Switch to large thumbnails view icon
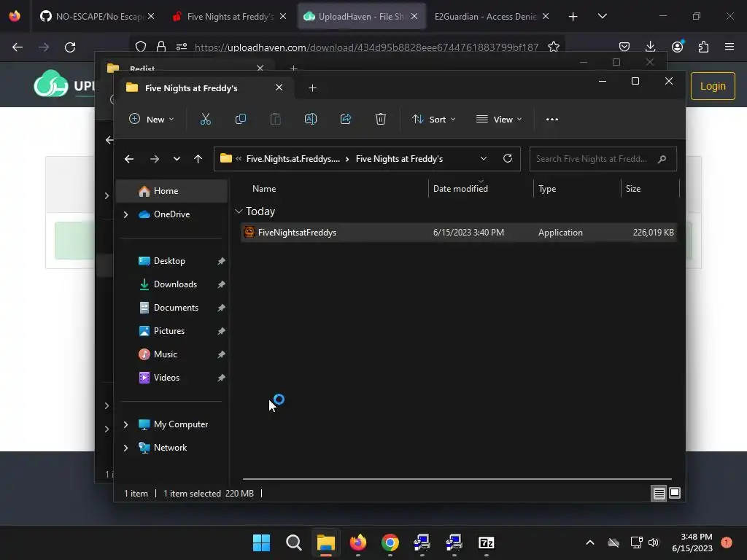The height and width of the screenshot is (560, 747). pos(675,494)
